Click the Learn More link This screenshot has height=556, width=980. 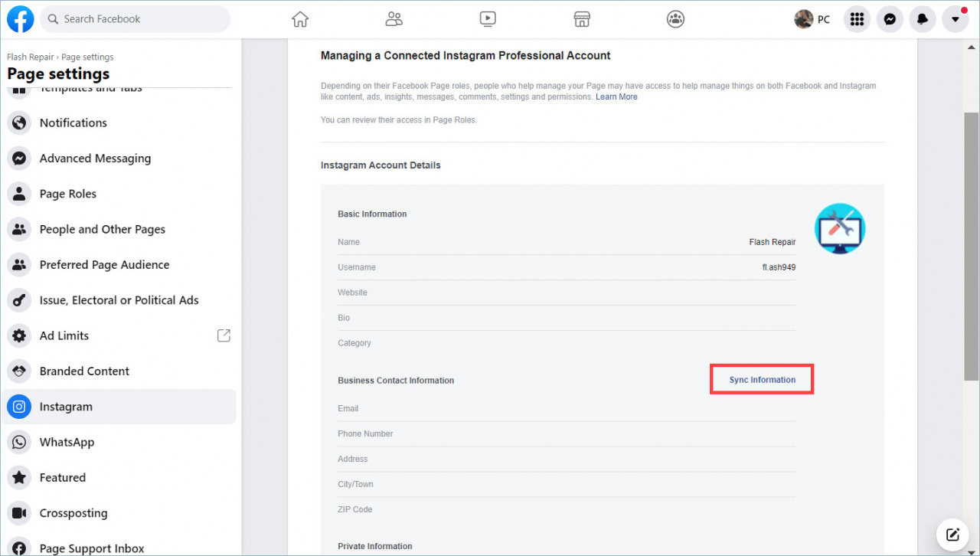(x=616, y=97)
